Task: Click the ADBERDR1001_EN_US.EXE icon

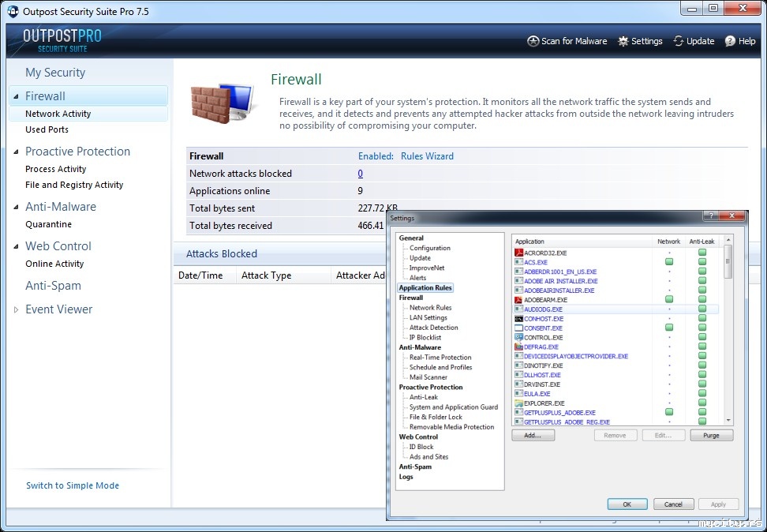Action: [518, 272]
